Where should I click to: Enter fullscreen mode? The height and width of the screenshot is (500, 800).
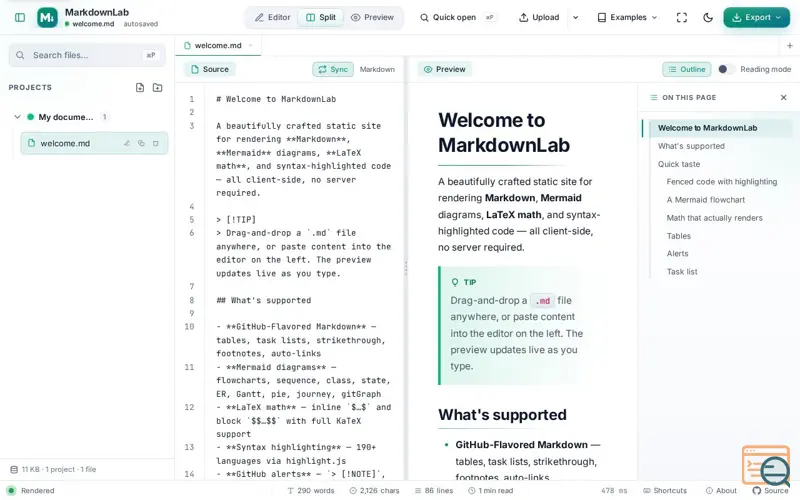coord(682,17)
